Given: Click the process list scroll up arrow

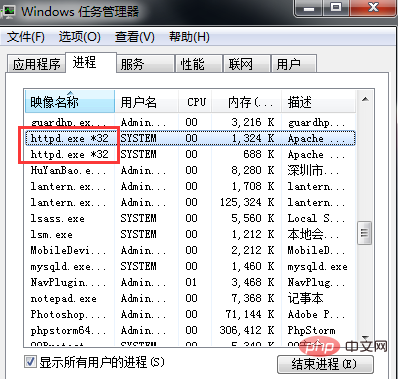Looking at the screenshot, I should (365, 99).
